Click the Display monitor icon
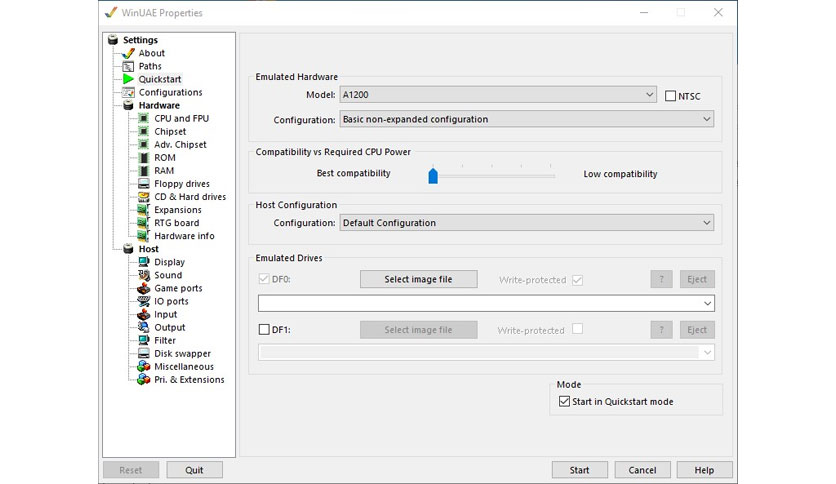Image resolution: width=836 pixels, height=484 pixels. click(143, 262)
